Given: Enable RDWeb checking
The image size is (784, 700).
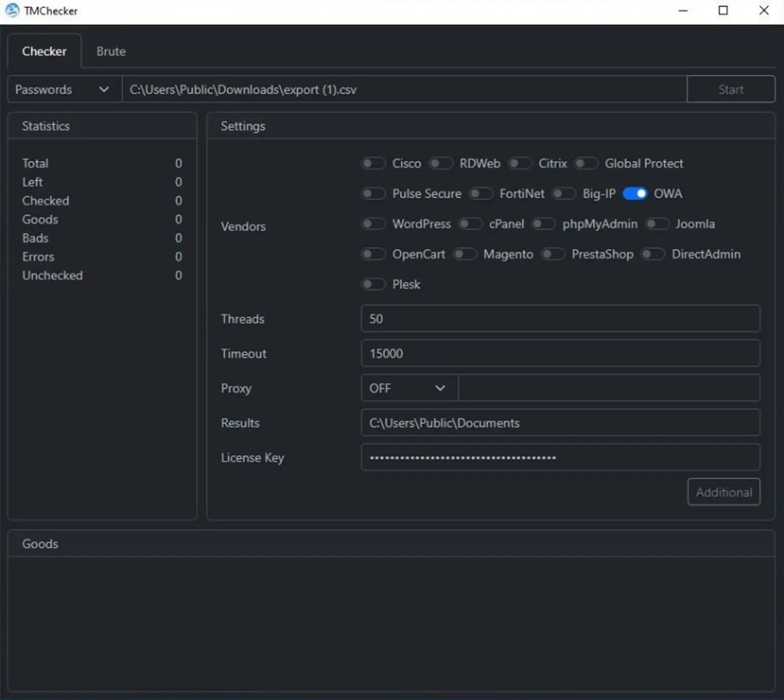Looking at the screenshot, I should coord(441,163).
